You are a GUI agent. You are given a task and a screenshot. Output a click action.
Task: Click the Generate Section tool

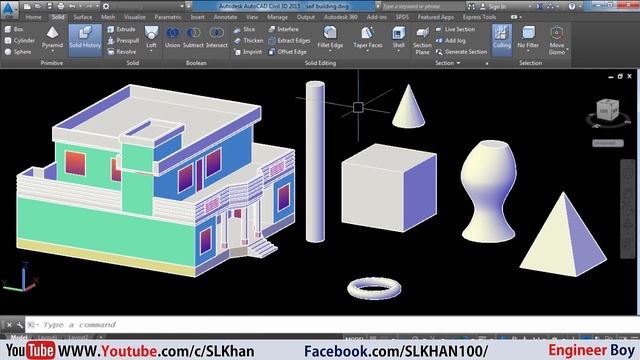point(461,52)
